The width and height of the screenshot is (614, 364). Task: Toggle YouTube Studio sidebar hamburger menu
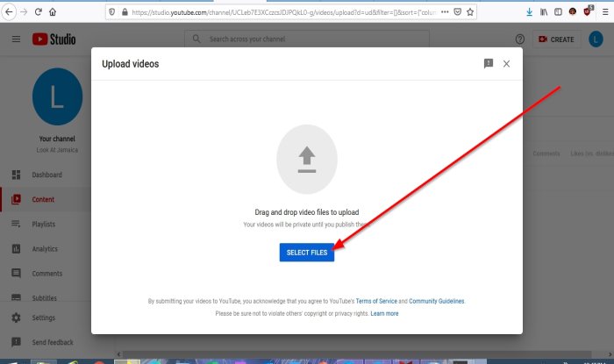point(16,39)
